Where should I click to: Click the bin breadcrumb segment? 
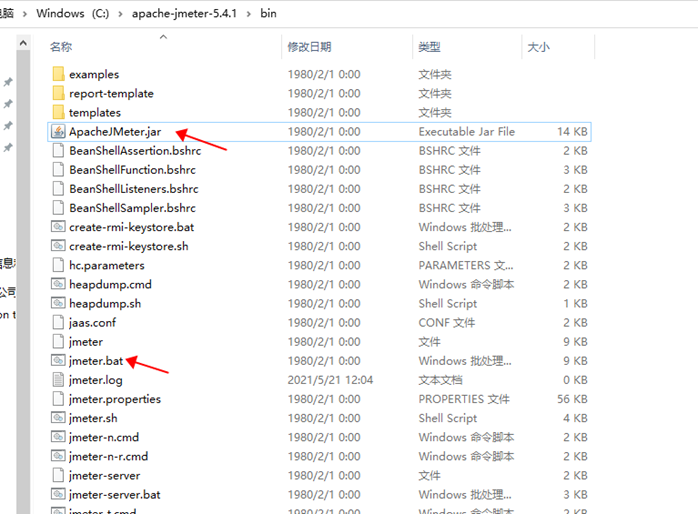(x=268, y=13)
